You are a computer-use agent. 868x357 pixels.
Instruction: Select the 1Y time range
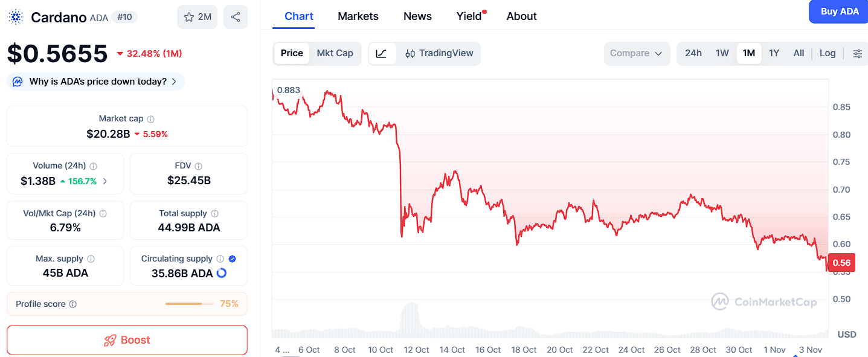tap(774, 53)
